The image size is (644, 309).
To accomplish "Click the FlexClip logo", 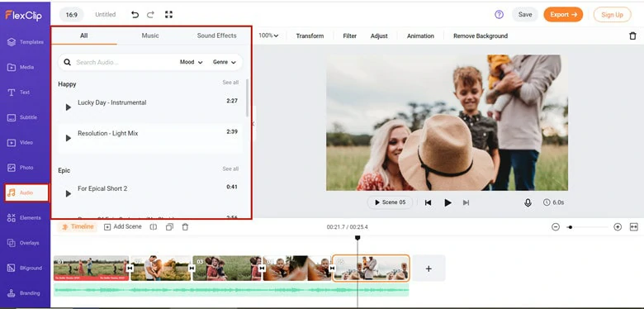I will [23, 16].
